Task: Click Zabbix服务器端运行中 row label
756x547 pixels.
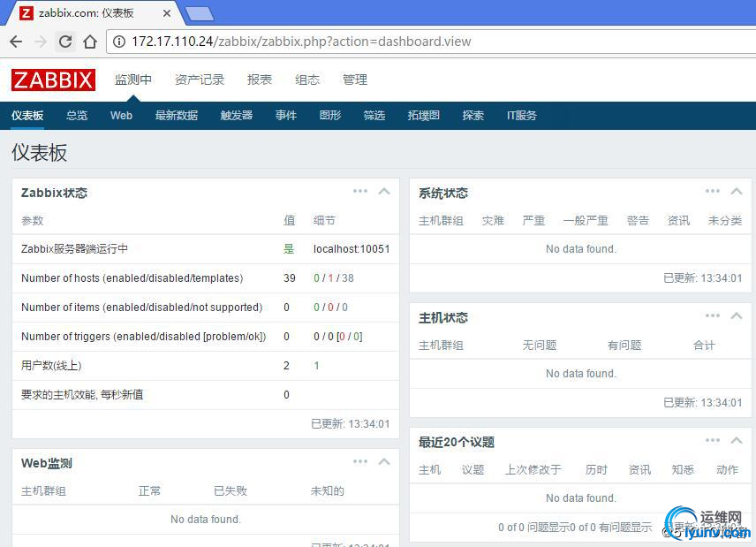Action: [75, 249]
